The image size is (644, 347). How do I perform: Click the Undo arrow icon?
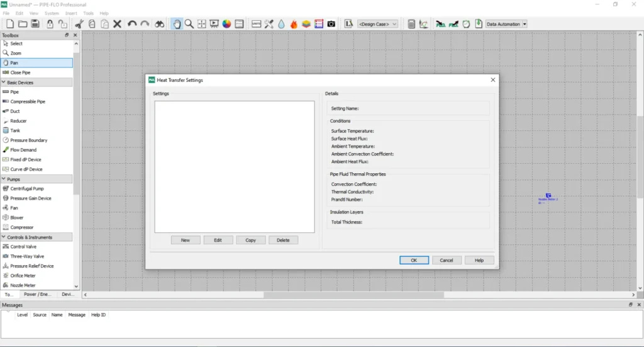(132, 24)
